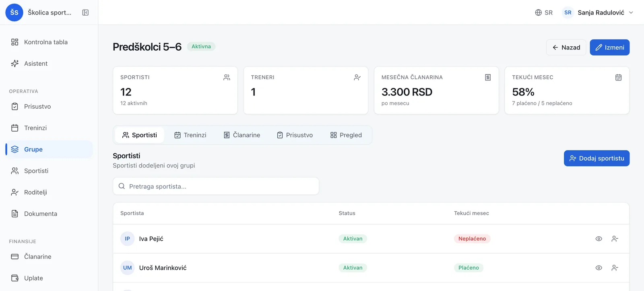Click the Mesečna članarina receipt icon
Viewport: 644px width, 291px height.
(x=488, y=77)
